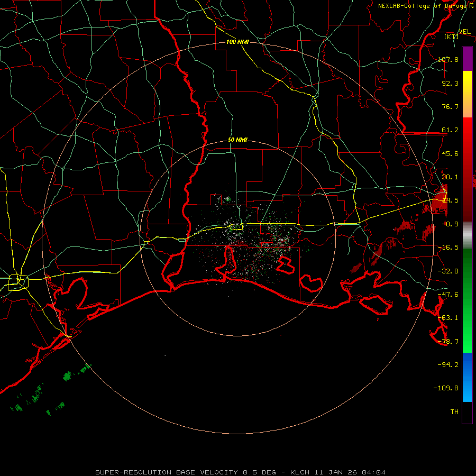Select the 45.6 legend value
The image size is (476, 476).
pyautogui.click(x=450, y=153)
